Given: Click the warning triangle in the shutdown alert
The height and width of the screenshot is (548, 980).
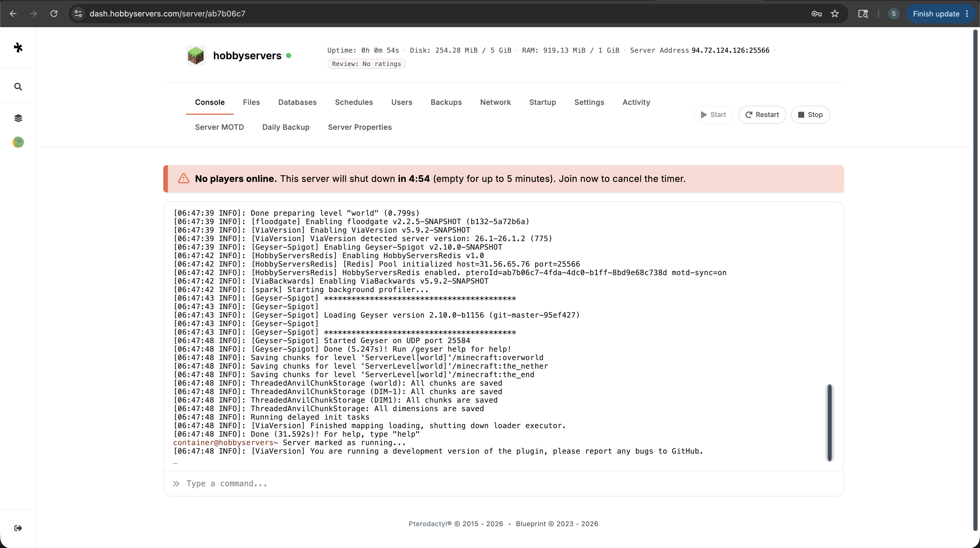Looking at the screenshot, I should 184,178.
